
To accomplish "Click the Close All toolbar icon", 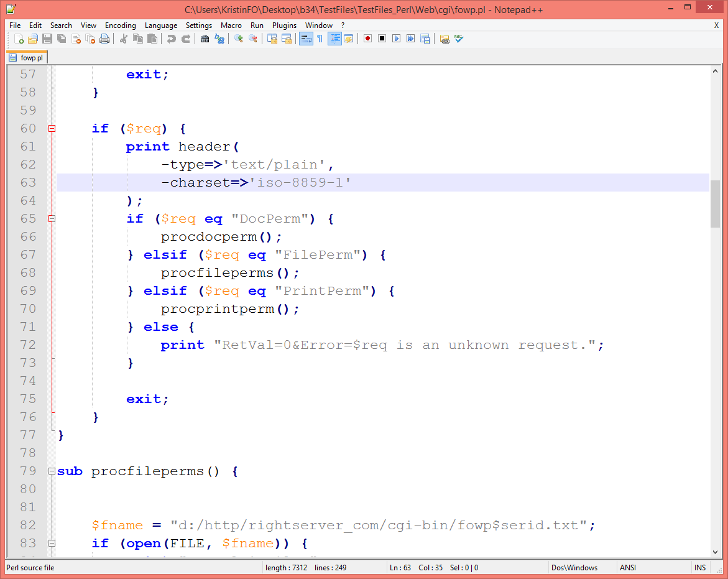I will tap(91, 39).
